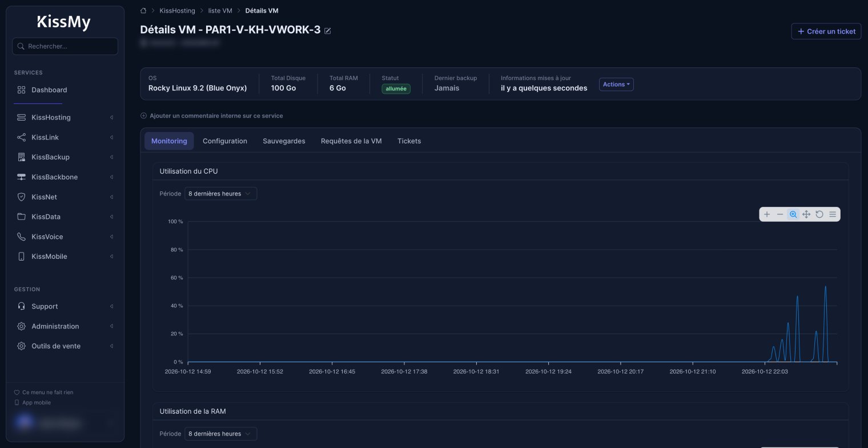Open KissHosting breadcrumb link
Viewport: 868px width, 448px height.
tap(178, 11)
